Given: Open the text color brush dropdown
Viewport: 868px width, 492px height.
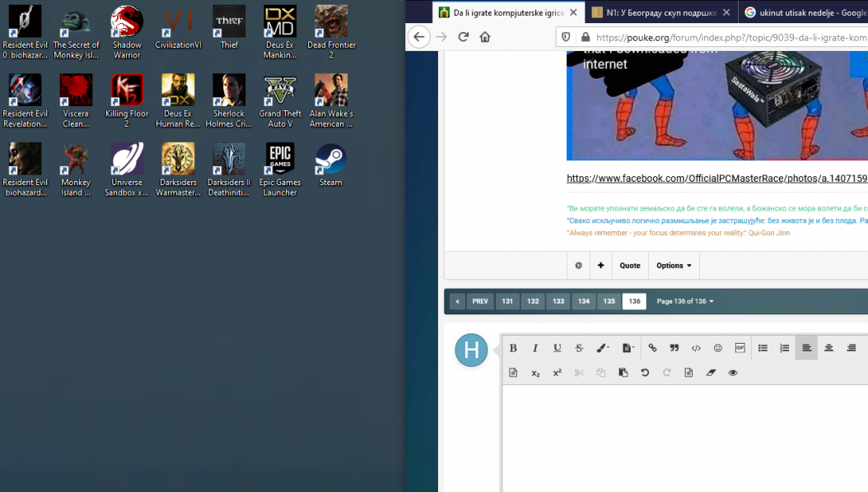Looking at the screenshot, I should tap(602, 348).
